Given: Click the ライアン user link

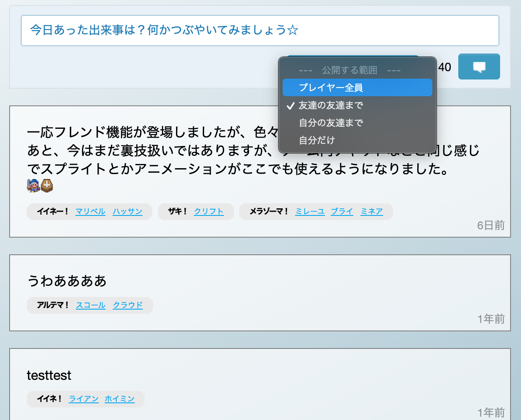Looking at the screenshot, I should 84,399.
